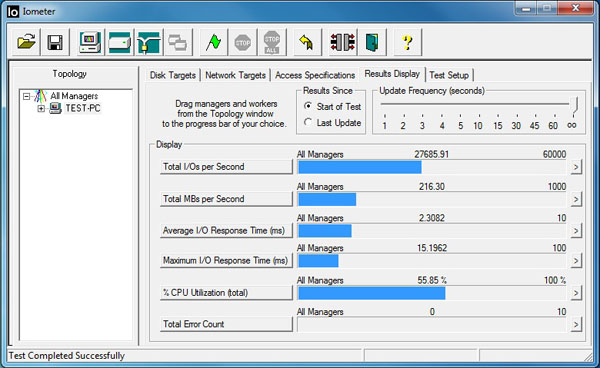Save test configuration floppy icon
The height and width of the screenshot is (368, 600).
tap(55, 42)
